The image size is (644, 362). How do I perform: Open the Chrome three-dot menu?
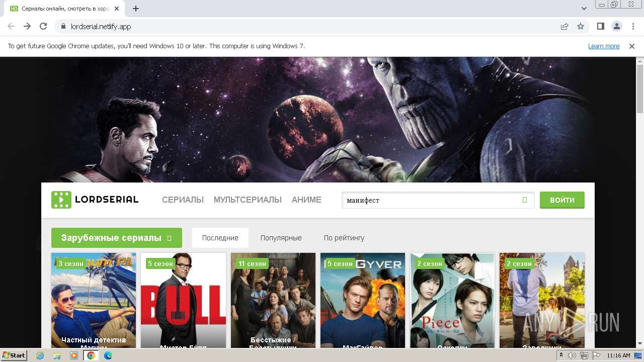pyautogui.click(x=632, y=26)
